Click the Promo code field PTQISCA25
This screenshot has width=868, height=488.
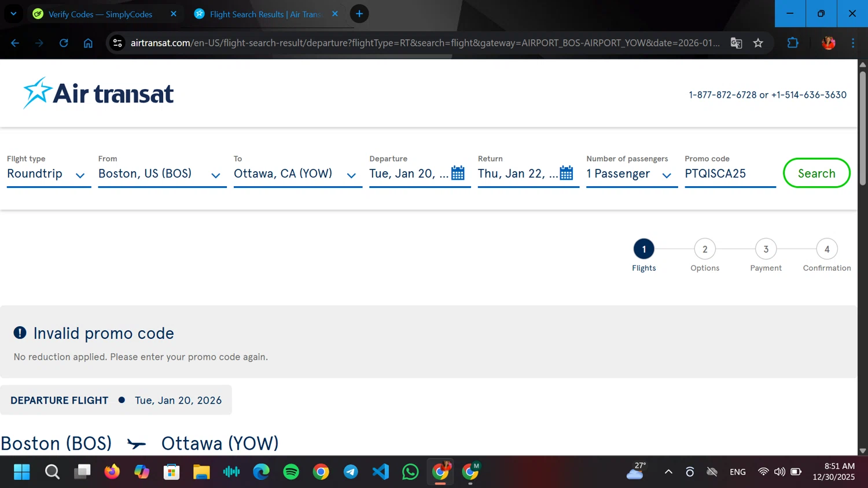click(730, 173)
